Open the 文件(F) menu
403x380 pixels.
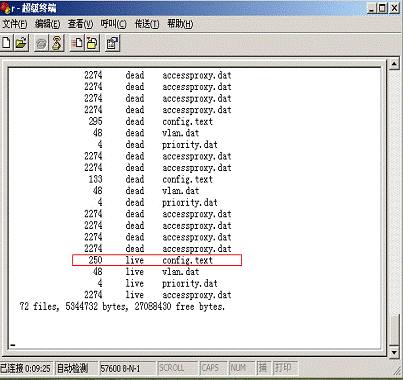tap(15, 24)
